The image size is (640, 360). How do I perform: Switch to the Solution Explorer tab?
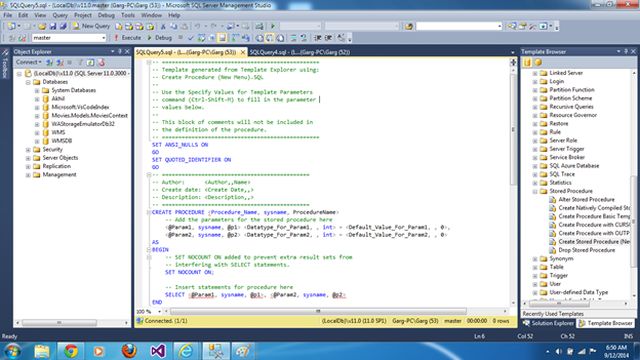pos(548,323)
